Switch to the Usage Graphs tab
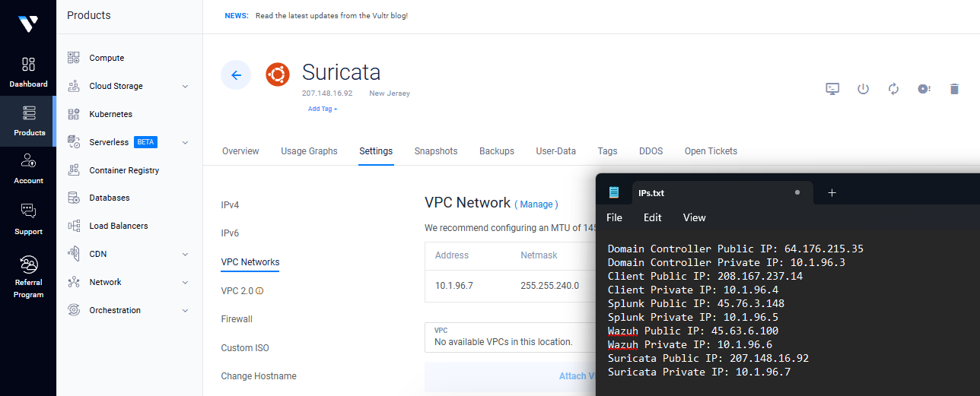980x396 pixels. 309,151
